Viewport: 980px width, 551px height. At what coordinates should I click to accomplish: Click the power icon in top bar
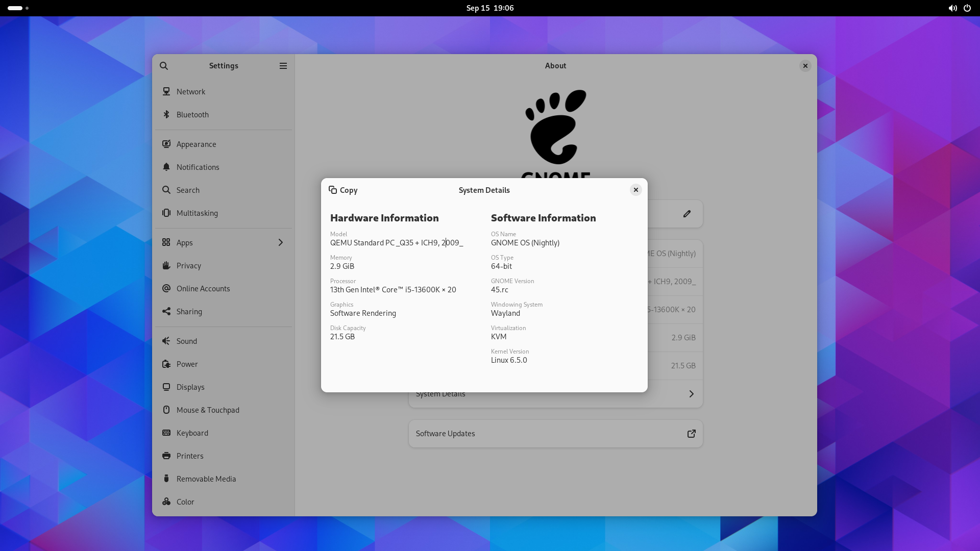967,8
